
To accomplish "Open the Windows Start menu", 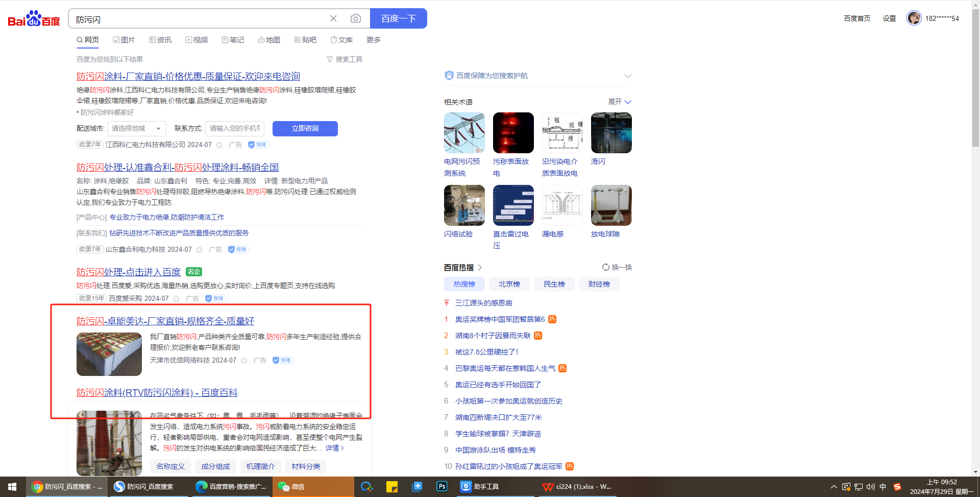I will pyautogui.click(x=12, y=487).
